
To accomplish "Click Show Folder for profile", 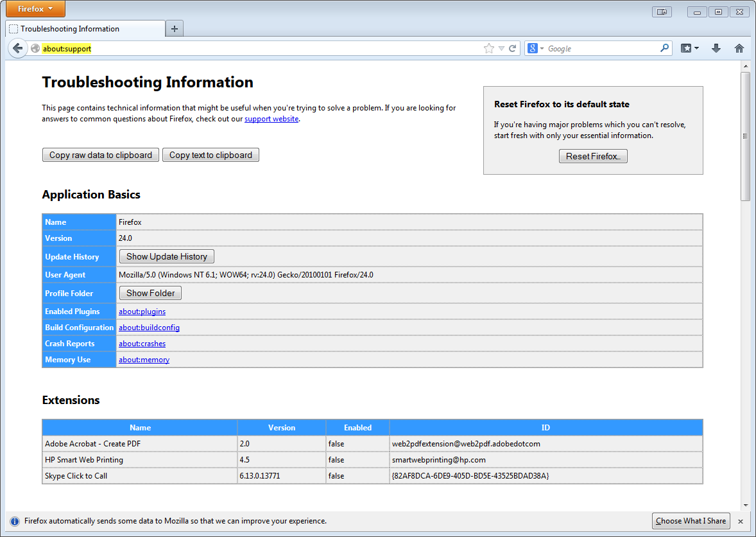I will (x=150, y=293).
